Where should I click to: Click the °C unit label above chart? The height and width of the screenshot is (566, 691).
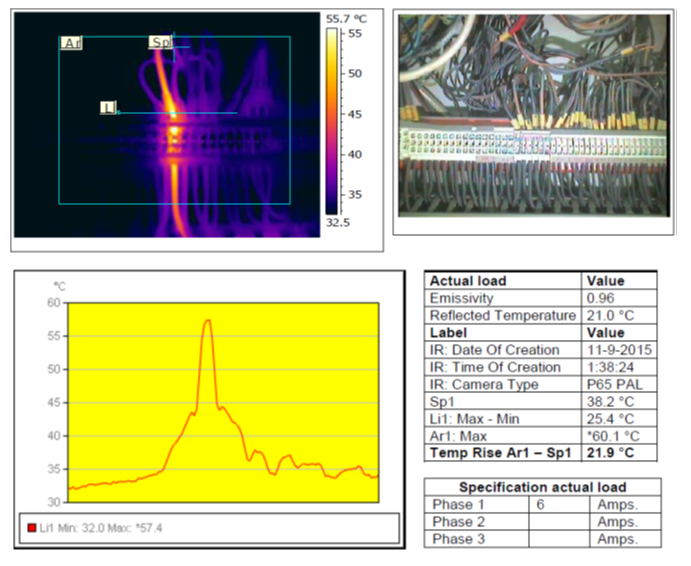click(59, 287)
